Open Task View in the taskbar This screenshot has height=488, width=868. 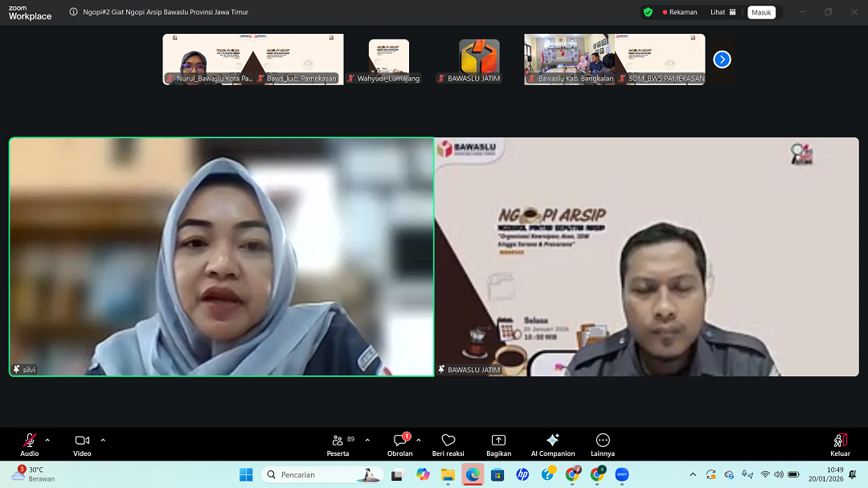coord(397,474)
